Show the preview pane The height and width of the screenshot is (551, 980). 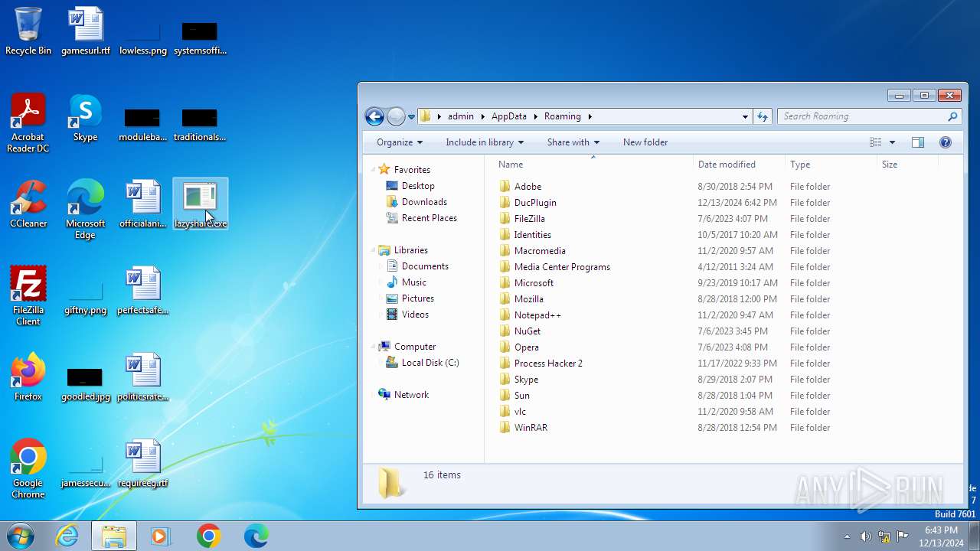[x=918, y=142]
